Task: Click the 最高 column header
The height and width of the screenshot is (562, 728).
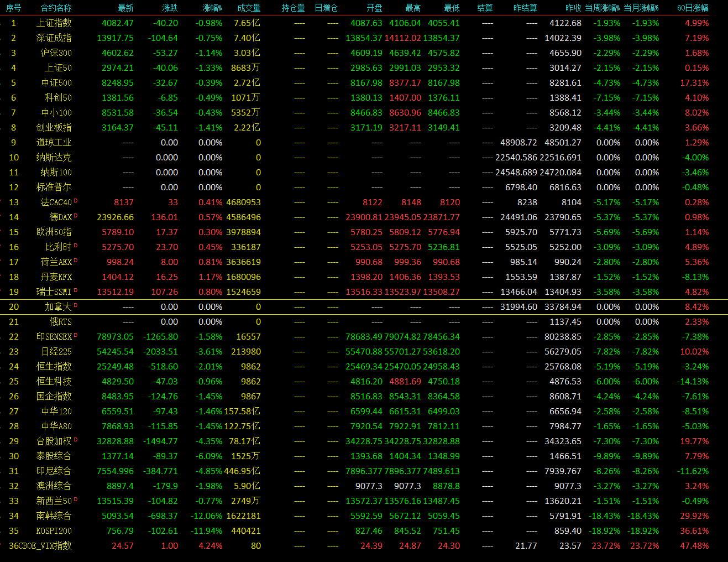Action: (413, 8)
